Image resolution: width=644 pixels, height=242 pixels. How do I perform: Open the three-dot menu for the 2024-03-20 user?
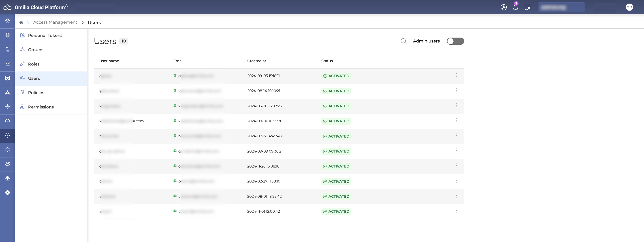(456, 106)
